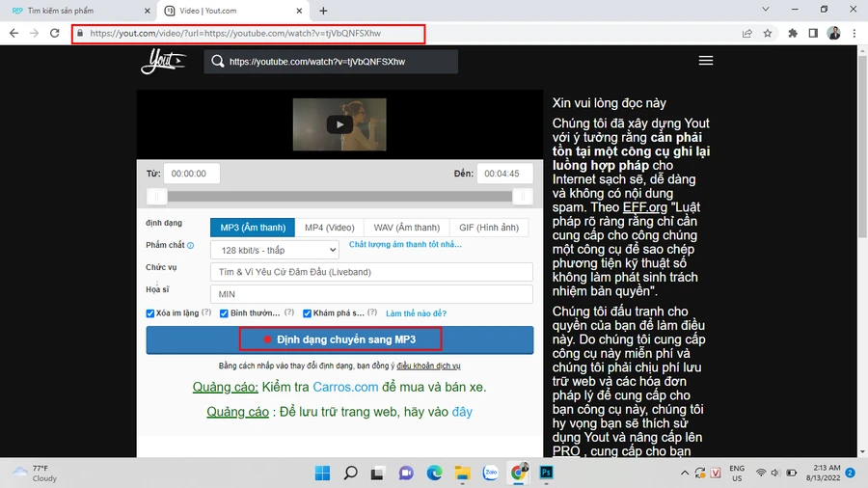Screen dimensions: 868x488
Task: Select the MP4 (Video) format tab
Action: point(330,228)
